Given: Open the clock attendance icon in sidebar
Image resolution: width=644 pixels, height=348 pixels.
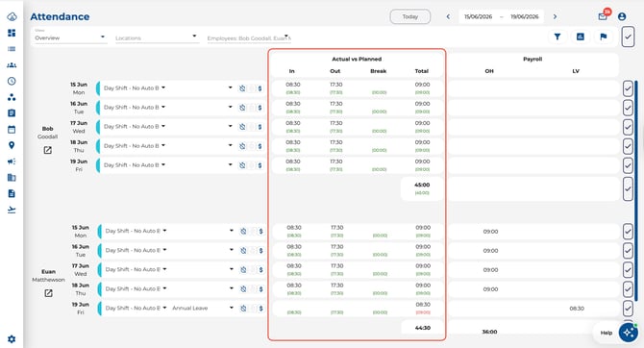Looking at the screenshot, I should pos(12,81).
